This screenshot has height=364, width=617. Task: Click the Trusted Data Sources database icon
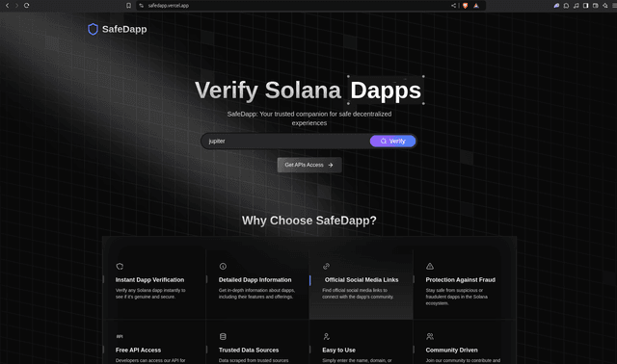click(223, 336)
